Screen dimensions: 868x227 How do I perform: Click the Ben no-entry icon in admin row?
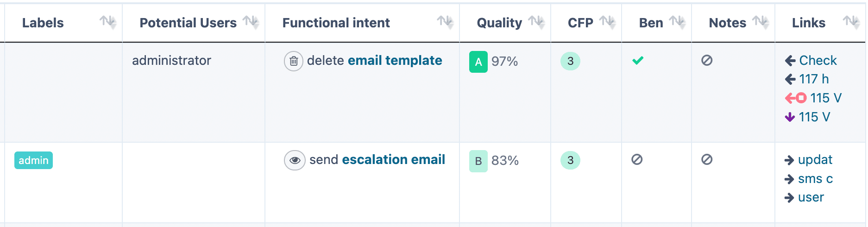(637, 159)
